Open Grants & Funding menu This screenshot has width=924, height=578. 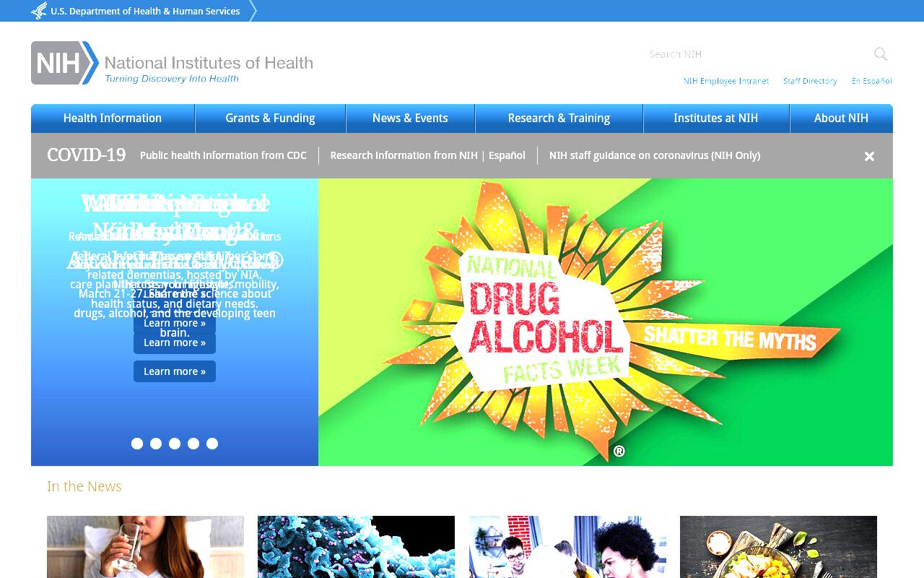tap(270, 118)
